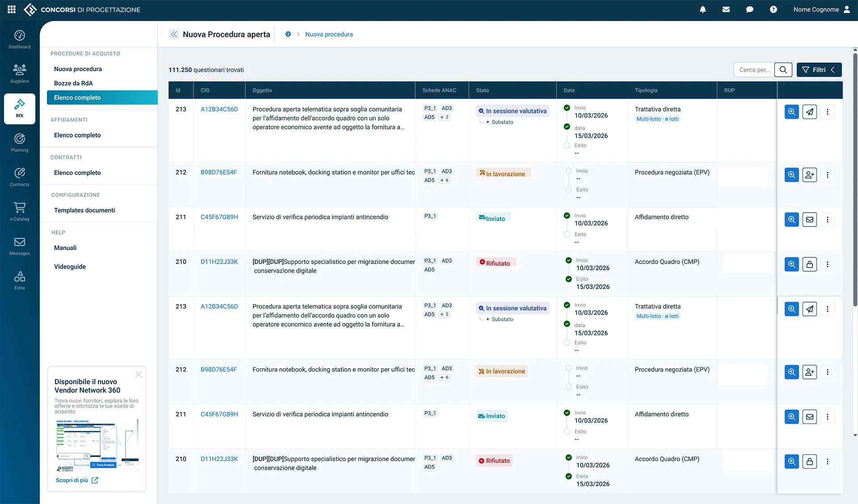Click lock action for first row 210

tap(809, 264)
